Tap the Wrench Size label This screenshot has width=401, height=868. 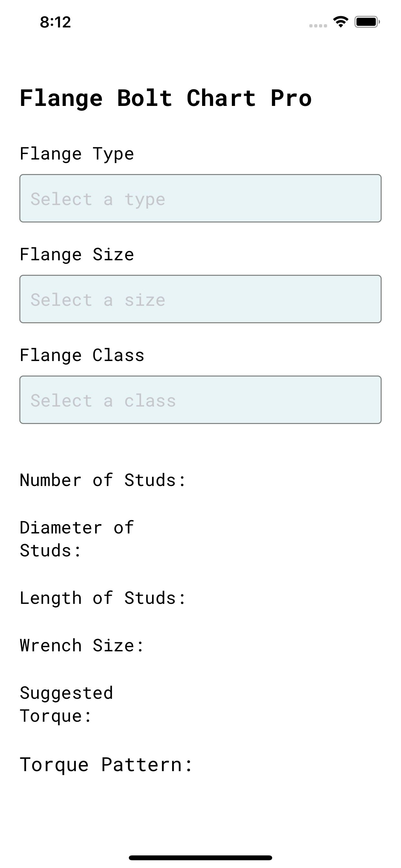click(x=81, y=645)
